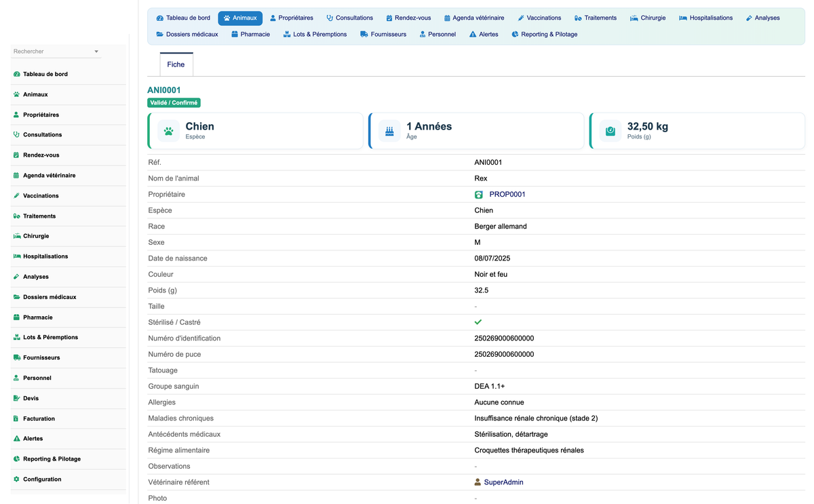
Task: Click the gear icon beside Configuration in sidebar
Action: coord(16,480)
